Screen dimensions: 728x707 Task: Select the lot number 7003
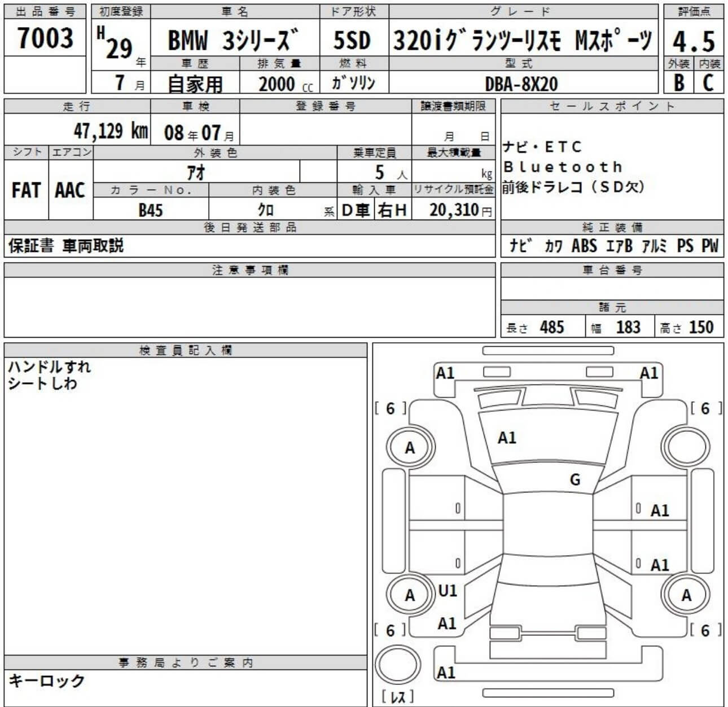coord(45,38)
